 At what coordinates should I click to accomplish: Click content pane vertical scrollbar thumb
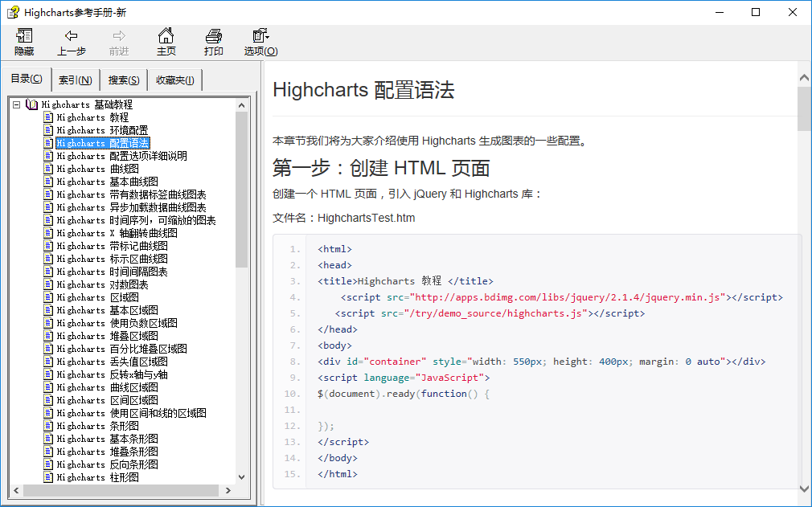tap(804, 108)
